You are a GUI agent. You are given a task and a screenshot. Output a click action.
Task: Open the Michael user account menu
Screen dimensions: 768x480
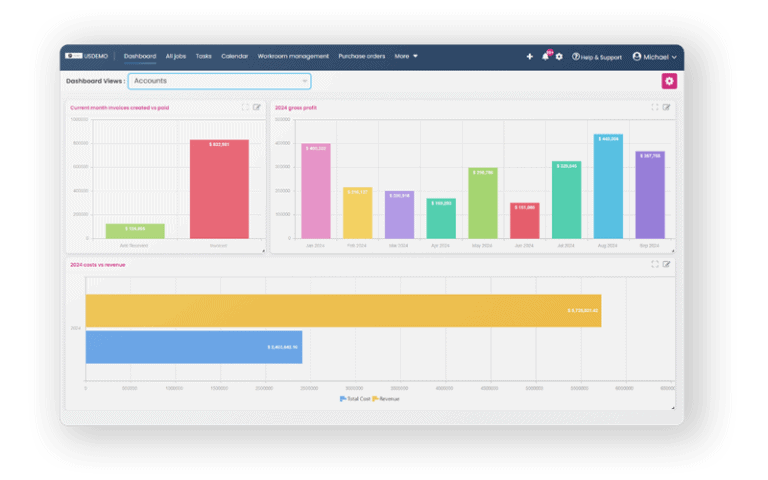tap(655, 57)
